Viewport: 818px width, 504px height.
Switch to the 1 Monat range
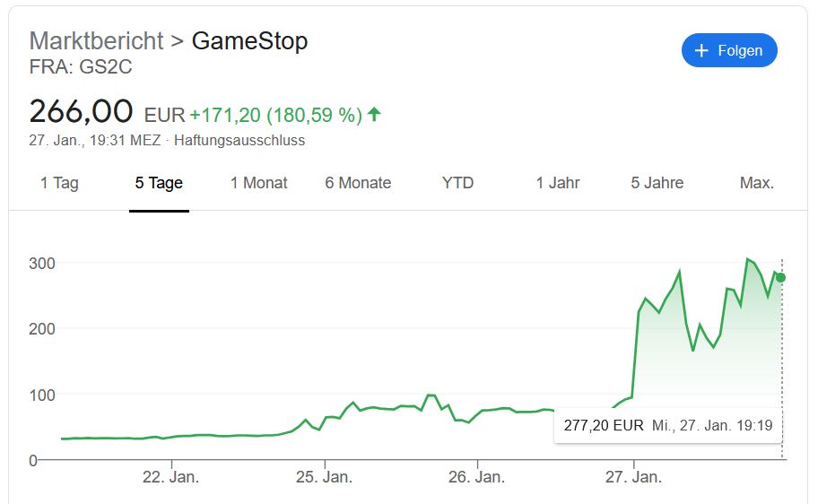pyautogui.click(x=258, y=183)
